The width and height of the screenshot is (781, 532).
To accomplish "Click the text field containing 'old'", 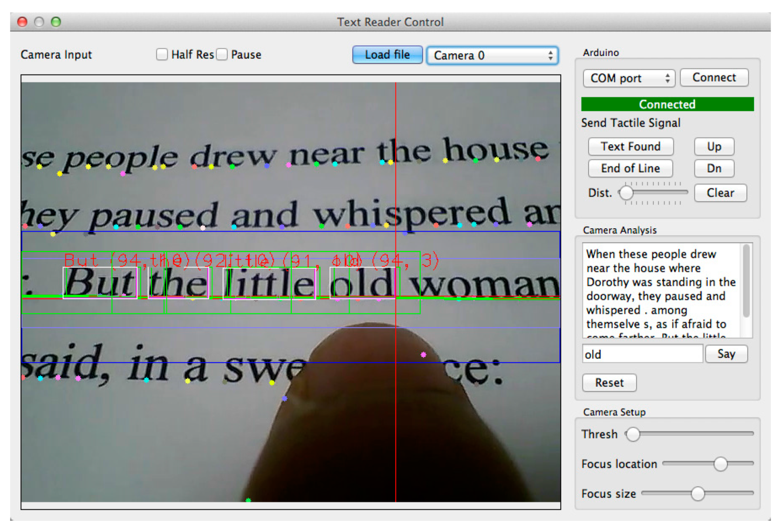I will point(642,354).
